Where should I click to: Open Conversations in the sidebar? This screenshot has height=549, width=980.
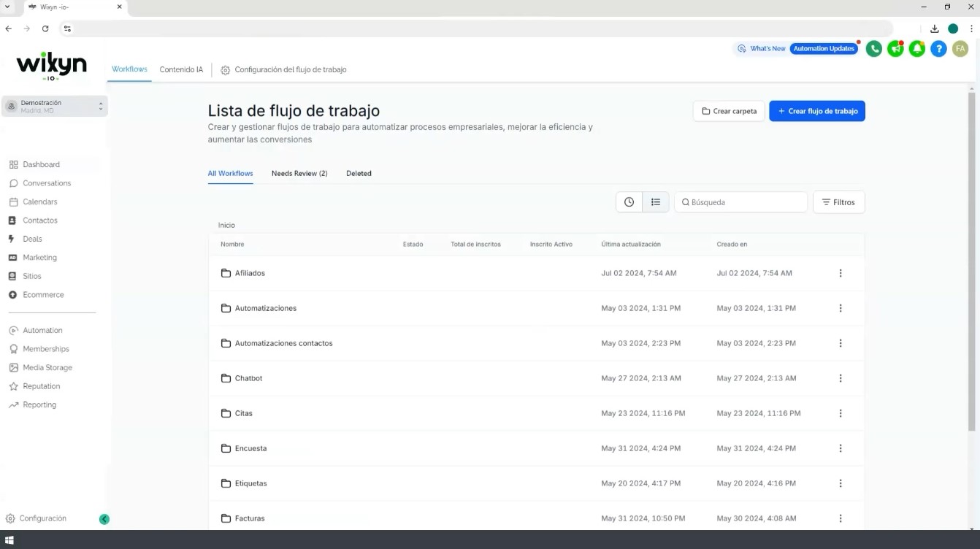coord(40,183)
